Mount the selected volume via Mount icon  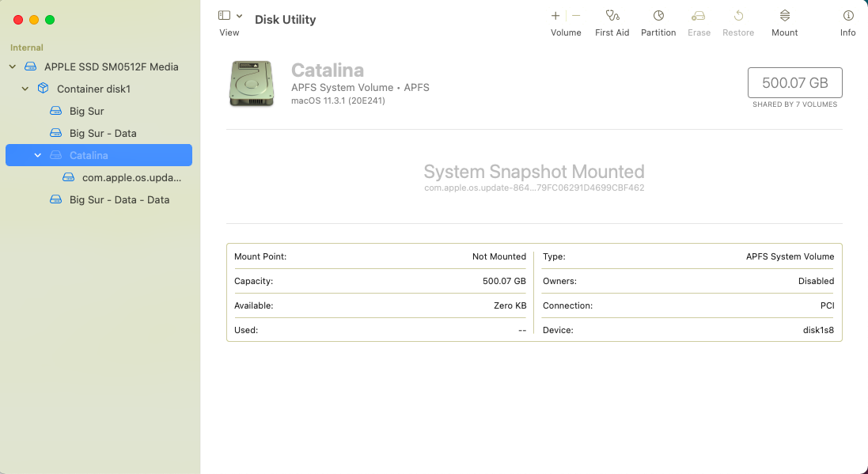(785, 16)
